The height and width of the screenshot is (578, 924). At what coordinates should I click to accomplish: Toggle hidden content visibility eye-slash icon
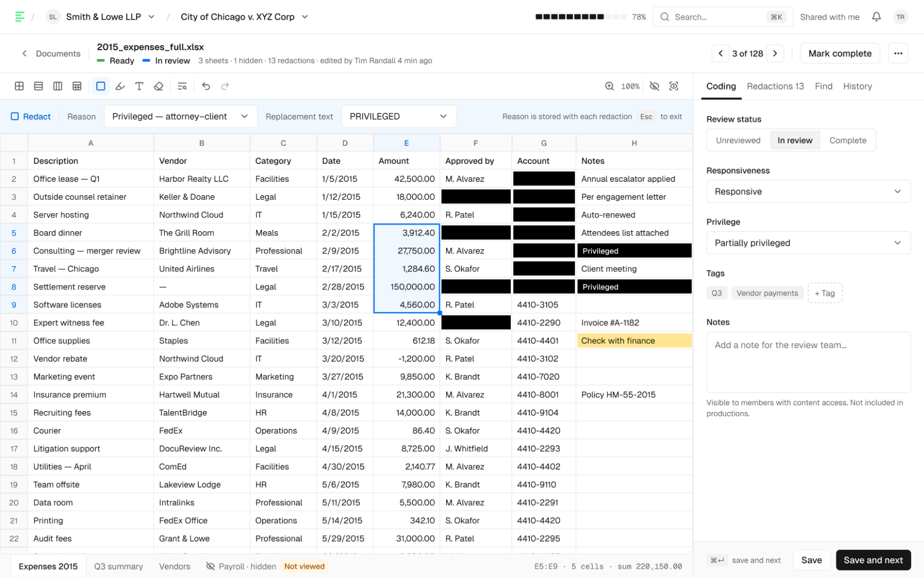click(654, 86)
